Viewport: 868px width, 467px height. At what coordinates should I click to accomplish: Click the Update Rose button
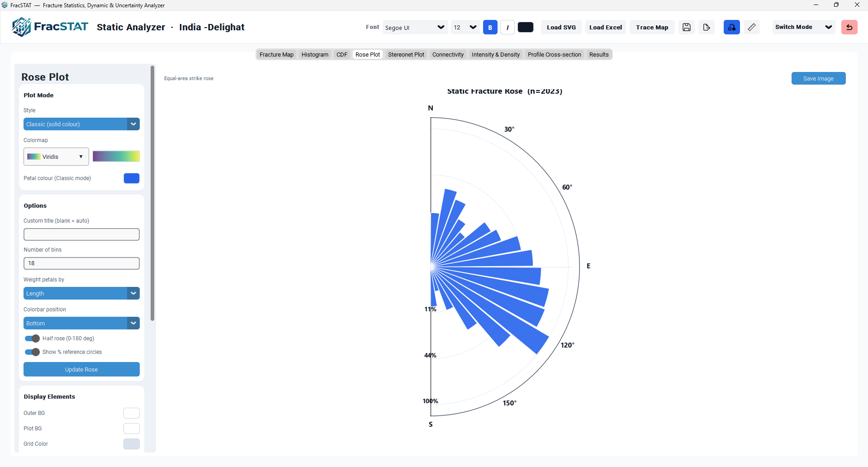(x=81, y=369)
